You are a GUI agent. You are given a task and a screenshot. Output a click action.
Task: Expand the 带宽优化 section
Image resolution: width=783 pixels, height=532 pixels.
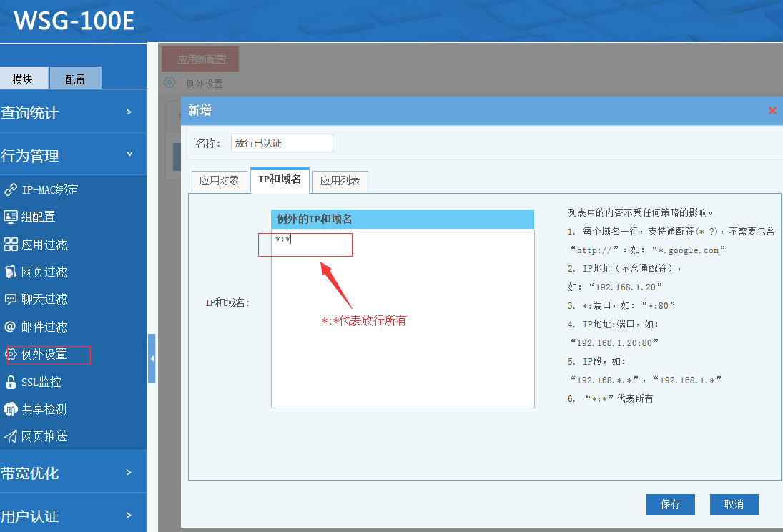[x=73, y=473]
